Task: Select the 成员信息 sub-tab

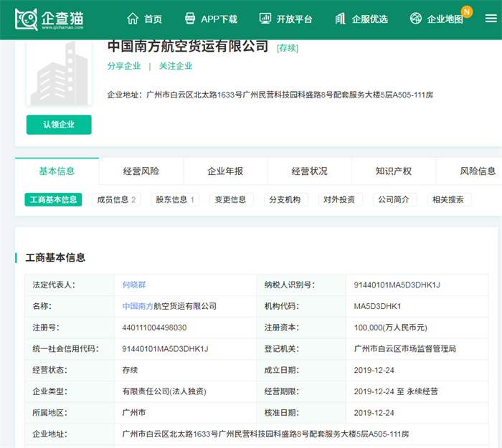Action: point(116,199)
